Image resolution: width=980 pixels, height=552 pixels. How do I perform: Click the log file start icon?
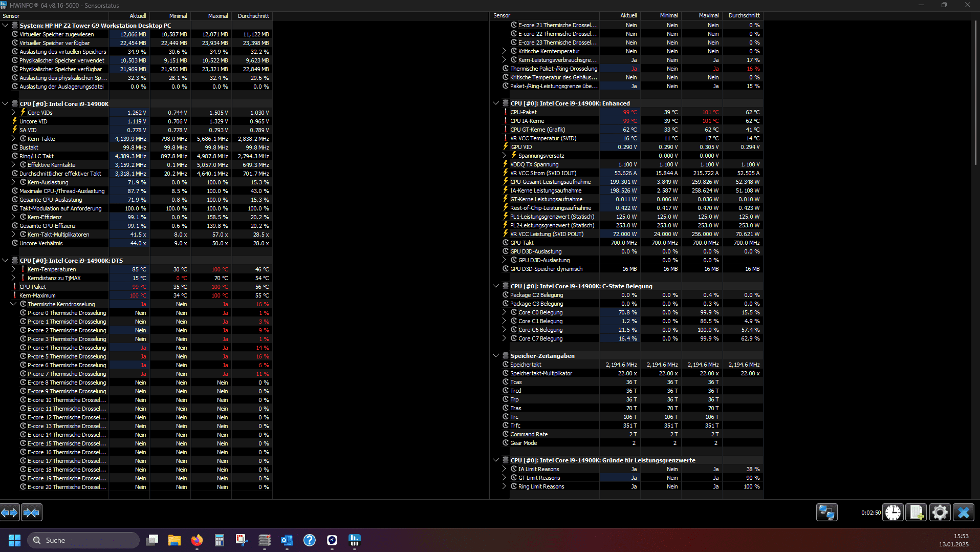click(916, 513)
